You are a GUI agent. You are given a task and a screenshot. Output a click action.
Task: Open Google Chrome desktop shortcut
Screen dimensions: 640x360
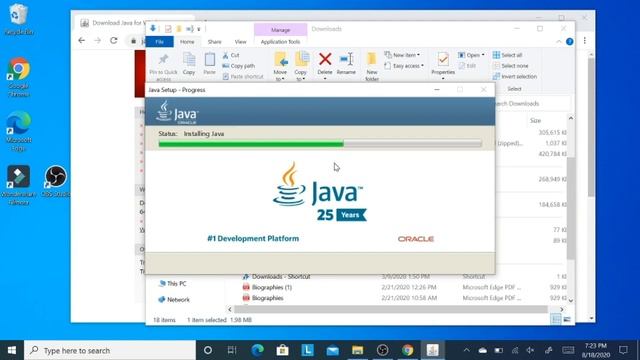(18, 77)
